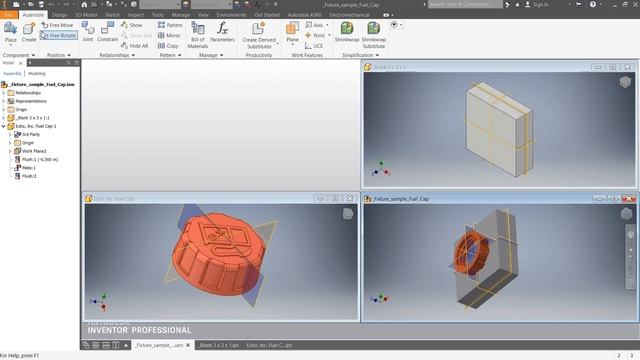Click the Open folder icon in quick access toolbar
This screenshot has width=640, height=360.
tap(30, 4)
